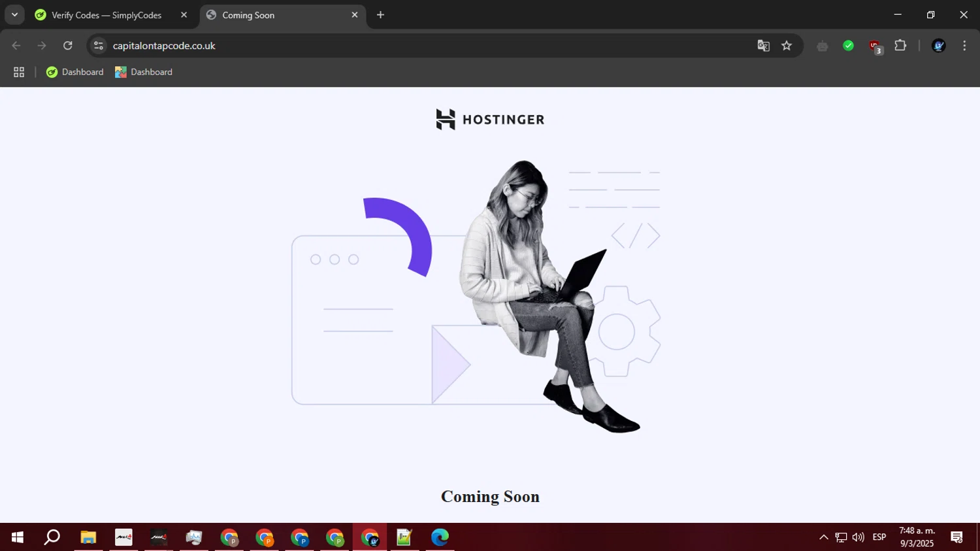Click the Hostinger logo

coord(490,120)
